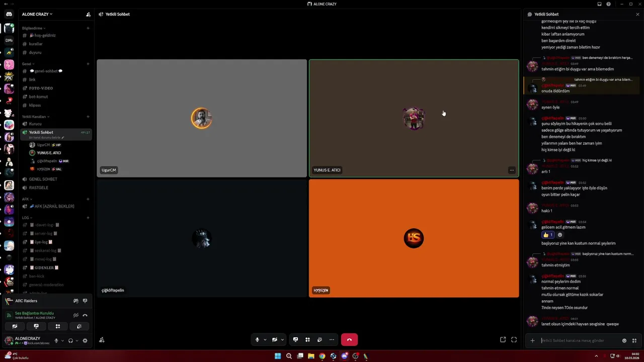Add a channel to the Bilgilendirme category
Viewport: 644px width, 362px height.
tap(88, 28)
